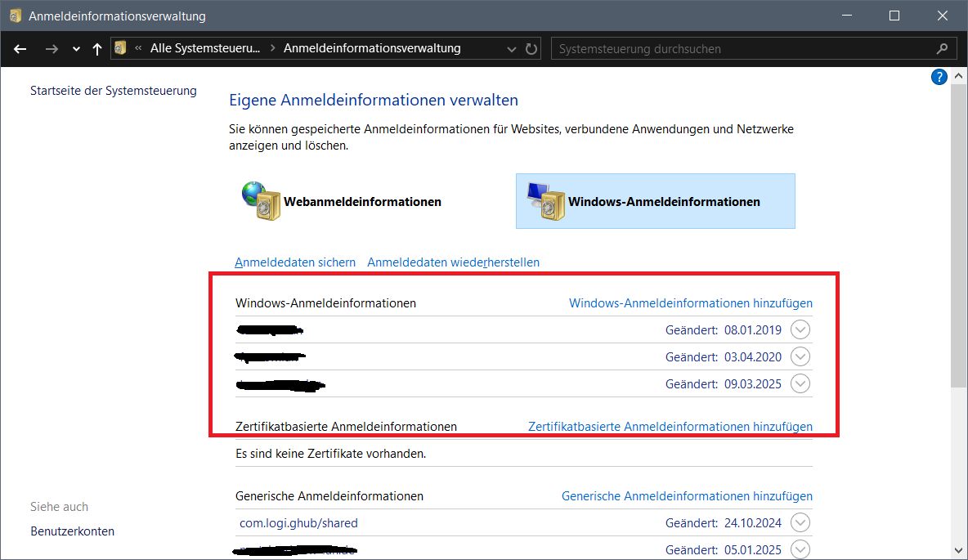Refresh the Anmeldeinformationsverwaltung view
The image size is (968, 560).
click(531, 49)
